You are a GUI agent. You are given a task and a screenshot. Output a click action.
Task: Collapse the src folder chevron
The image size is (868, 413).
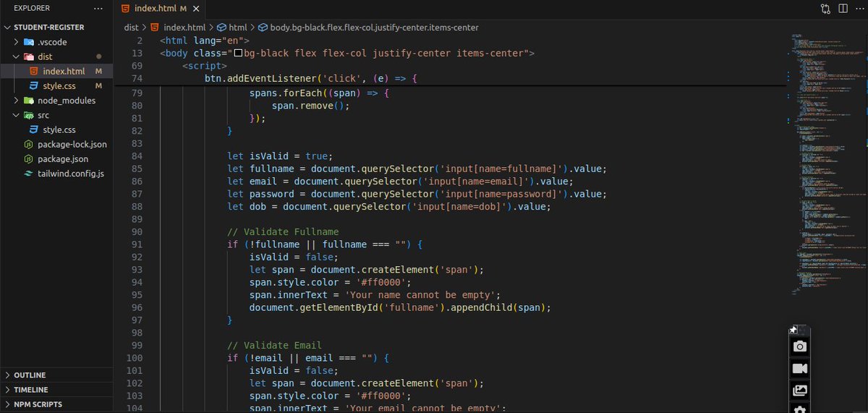(x=16, y=115)
